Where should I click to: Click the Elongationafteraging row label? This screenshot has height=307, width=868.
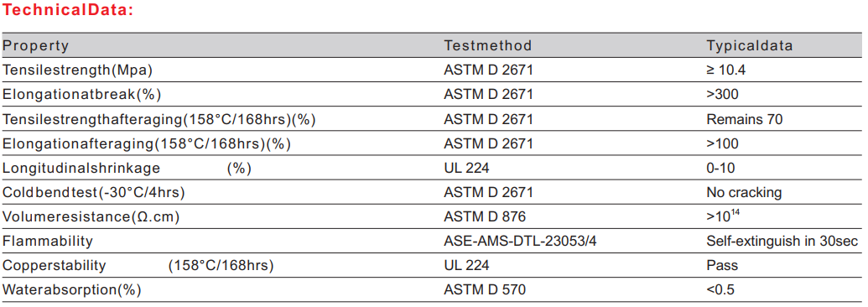coord(147,143)
